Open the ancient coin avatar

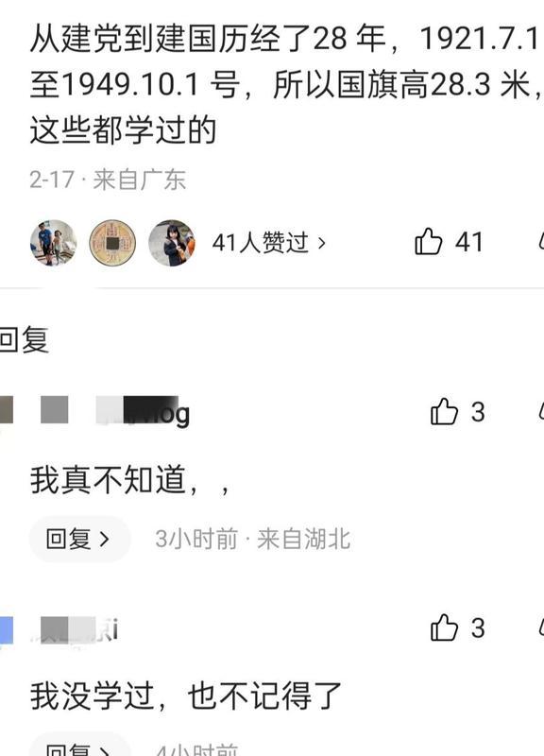pyautogui.click(x=112, y=243)
